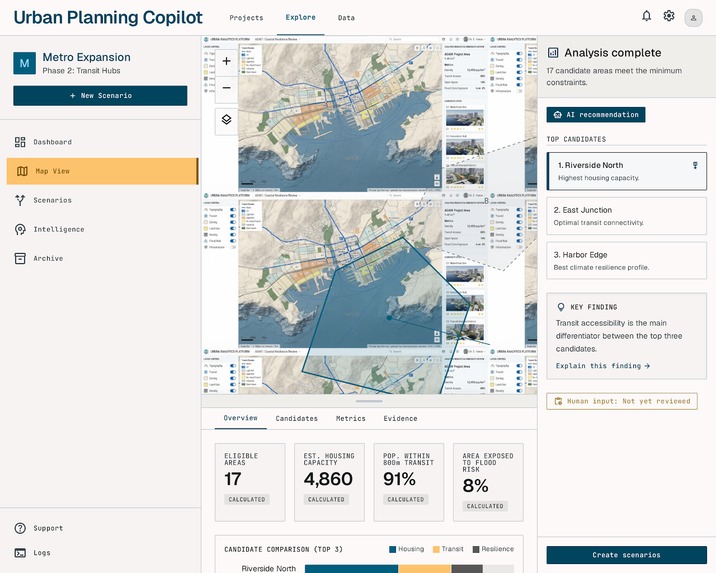The width and height of the screenshot is (716, 573).
Task: Click the Scenarios branch icon in sidebar
Action: [x=20, y=200]
